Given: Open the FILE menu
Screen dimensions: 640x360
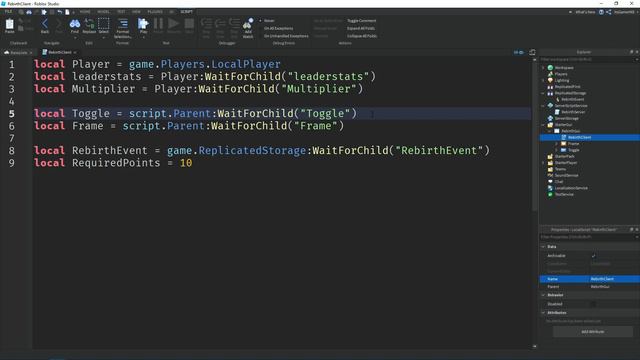Looking at the screenshot, I should 8,12.
